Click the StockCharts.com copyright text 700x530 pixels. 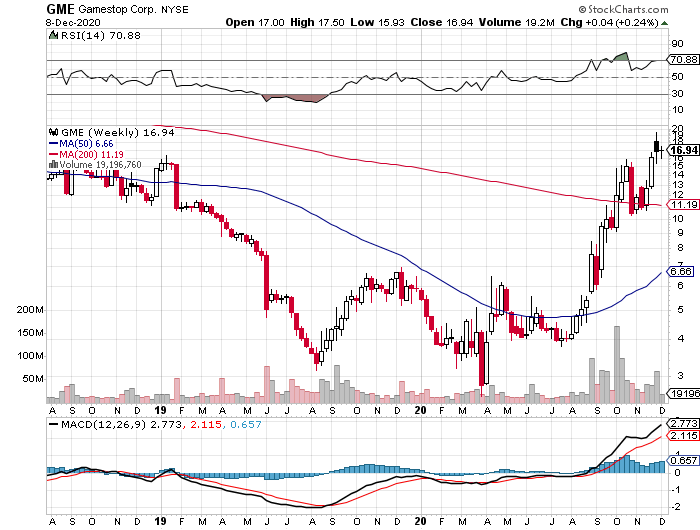point(624,9)
